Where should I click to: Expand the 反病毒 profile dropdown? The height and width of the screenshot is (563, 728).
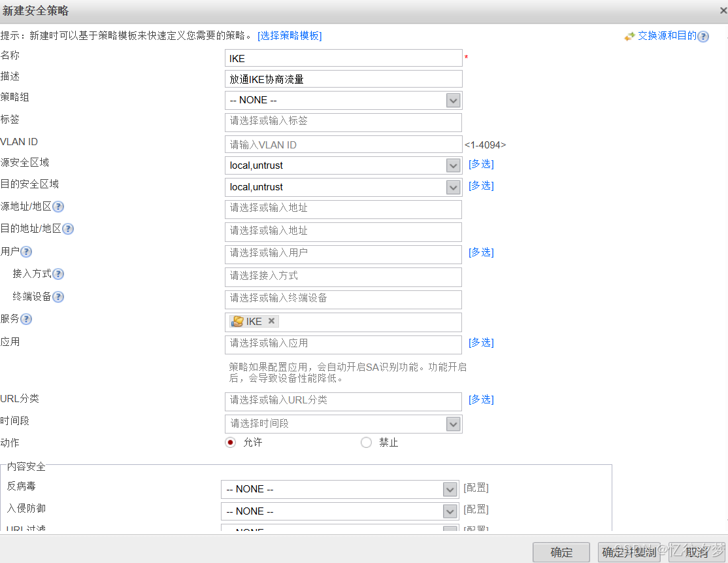tap(450, 489)
